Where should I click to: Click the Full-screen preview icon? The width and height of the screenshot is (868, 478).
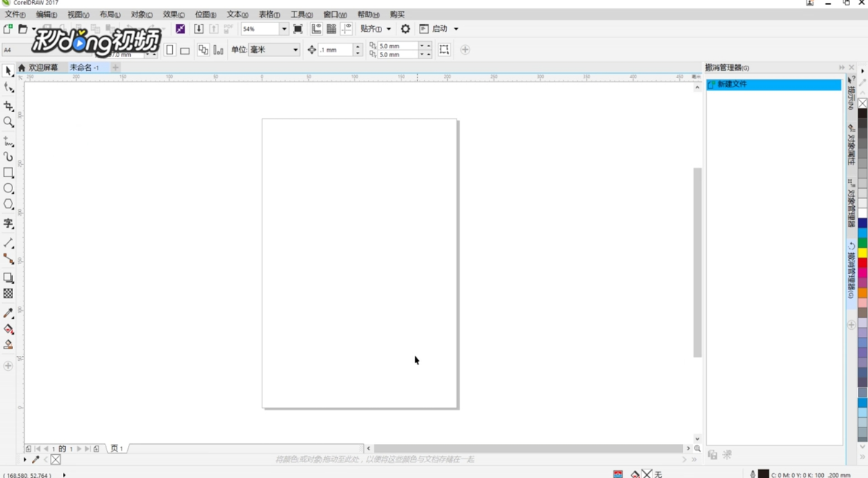(x=298, y=29)
